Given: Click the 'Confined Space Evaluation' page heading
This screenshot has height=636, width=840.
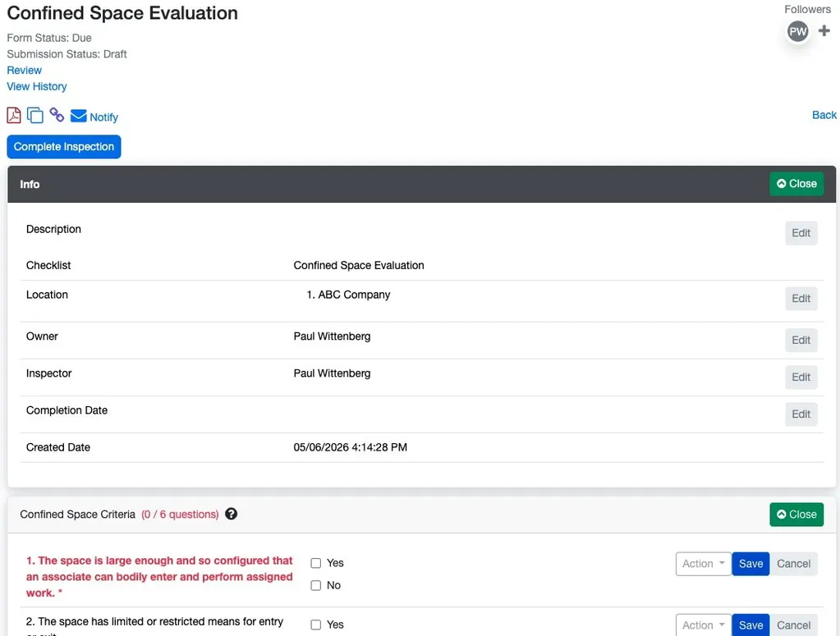Looking at the screenshot, I should (x=122, y=13).
